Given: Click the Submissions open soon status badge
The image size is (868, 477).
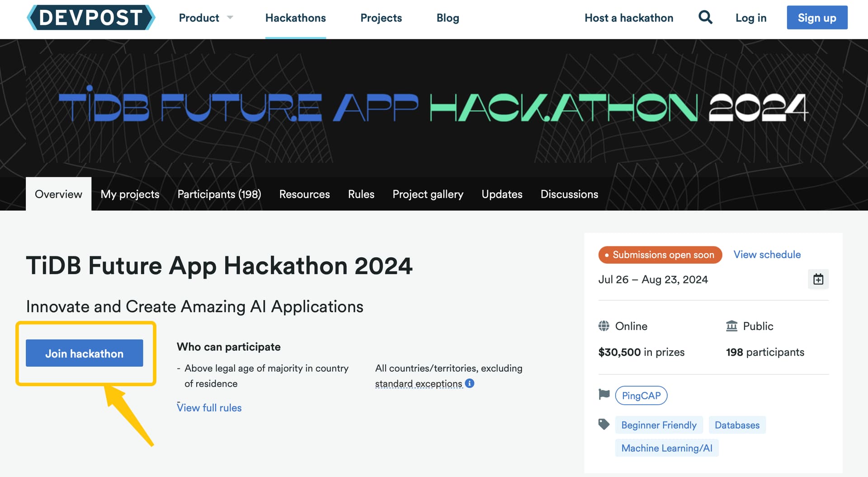Looking at the screenshot, I should 660,255.
